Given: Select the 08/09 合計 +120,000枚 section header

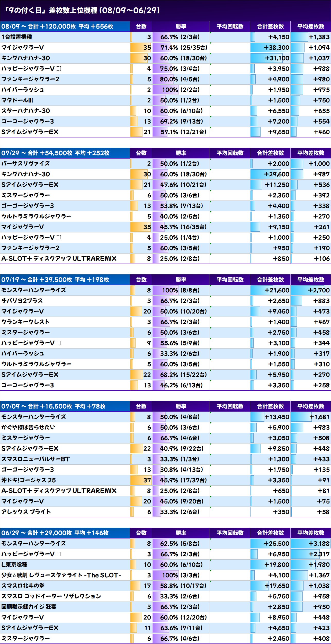Looking at the screenshot, I should [65, 26].
